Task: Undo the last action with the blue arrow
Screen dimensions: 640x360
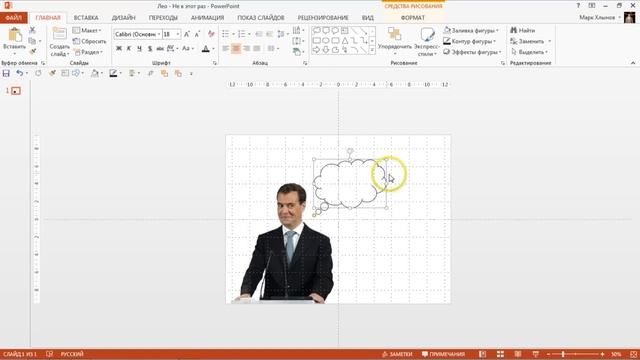Action: [x=20, y=73]
